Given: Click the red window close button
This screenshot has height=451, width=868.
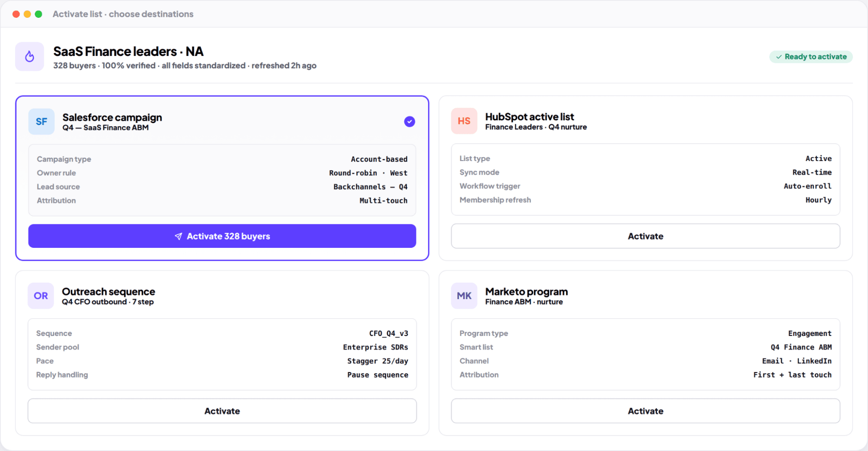Looking at the screenshot, I should point(16,14).
